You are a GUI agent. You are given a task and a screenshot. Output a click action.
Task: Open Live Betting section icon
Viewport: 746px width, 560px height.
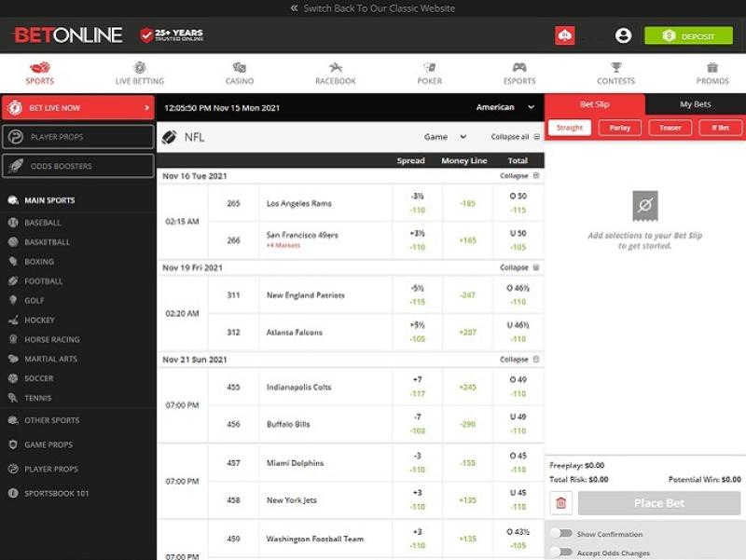point(139,68)
